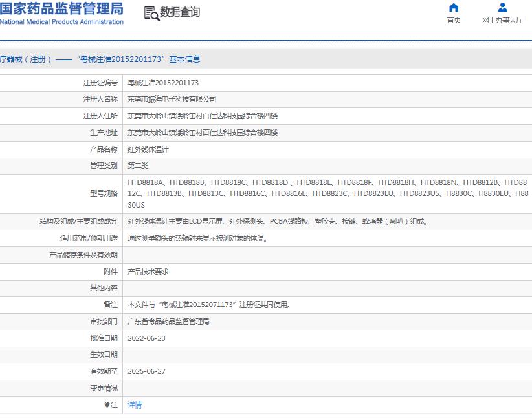Click the model list starting HTD8818A
The width and height of the screenshot is (532, 419).
[327, 193]
